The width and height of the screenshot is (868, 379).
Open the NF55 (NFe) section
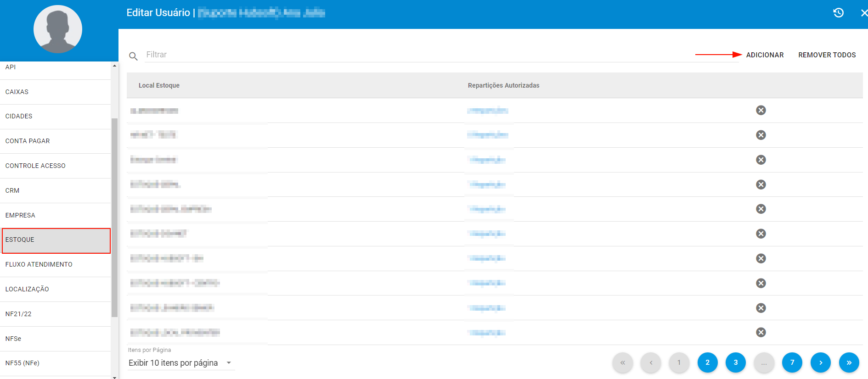[56, 363]
